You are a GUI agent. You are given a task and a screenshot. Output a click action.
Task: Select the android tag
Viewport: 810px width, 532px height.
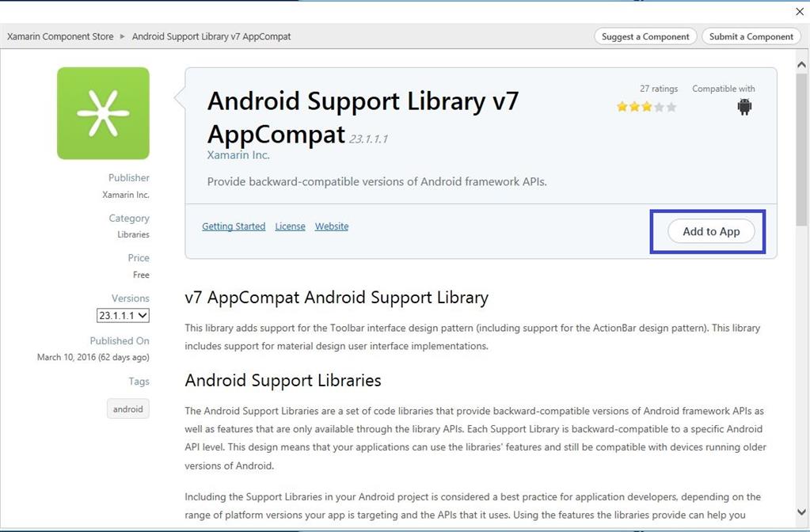click(x=127, y=409)
